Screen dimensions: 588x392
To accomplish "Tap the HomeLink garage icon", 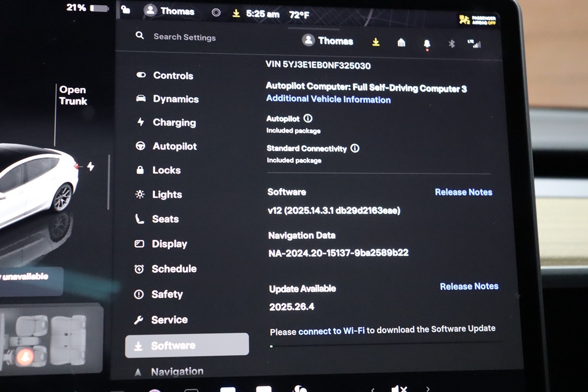I will (401, 43).
